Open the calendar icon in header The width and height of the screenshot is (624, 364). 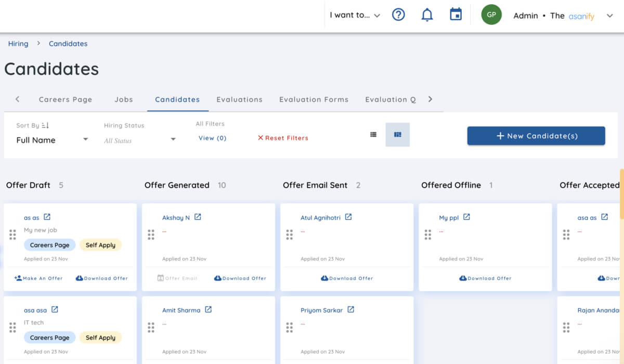point(456,15)
